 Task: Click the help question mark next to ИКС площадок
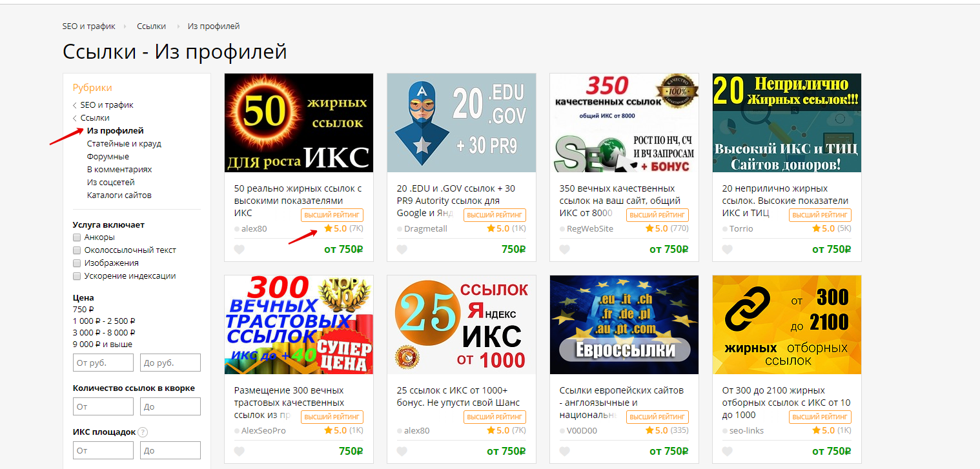pyautogui.click(x=143, y=432)
